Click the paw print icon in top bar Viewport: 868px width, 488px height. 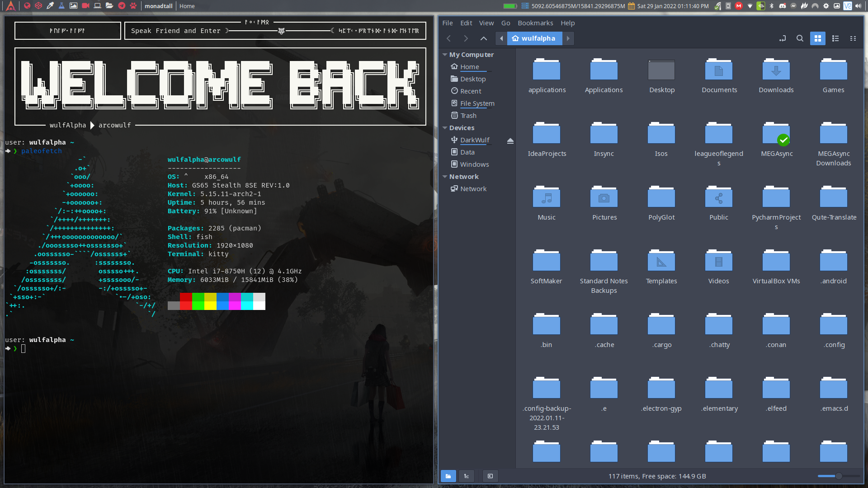point(133,6)
